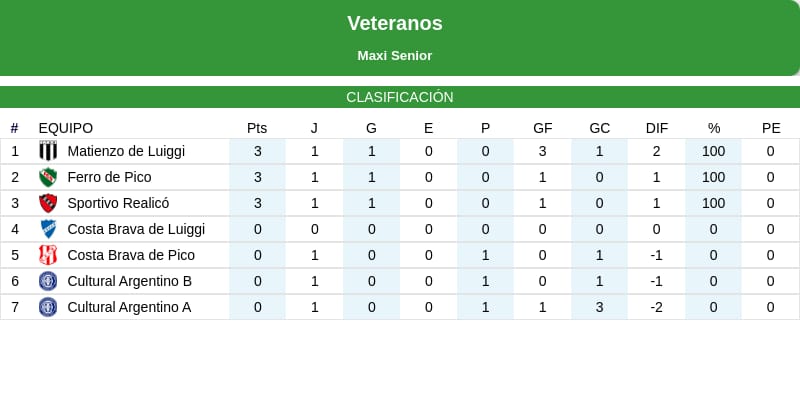Viewport: 800px width, 400px height.
Task: Click the Costa Brava de Luiggi crest
Action: click(48, 229)
